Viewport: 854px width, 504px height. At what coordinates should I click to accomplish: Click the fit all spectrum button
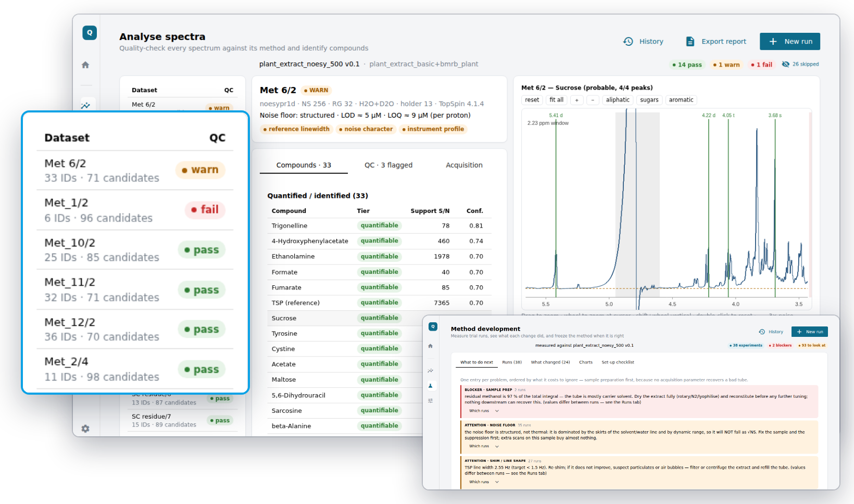point(557,100)
